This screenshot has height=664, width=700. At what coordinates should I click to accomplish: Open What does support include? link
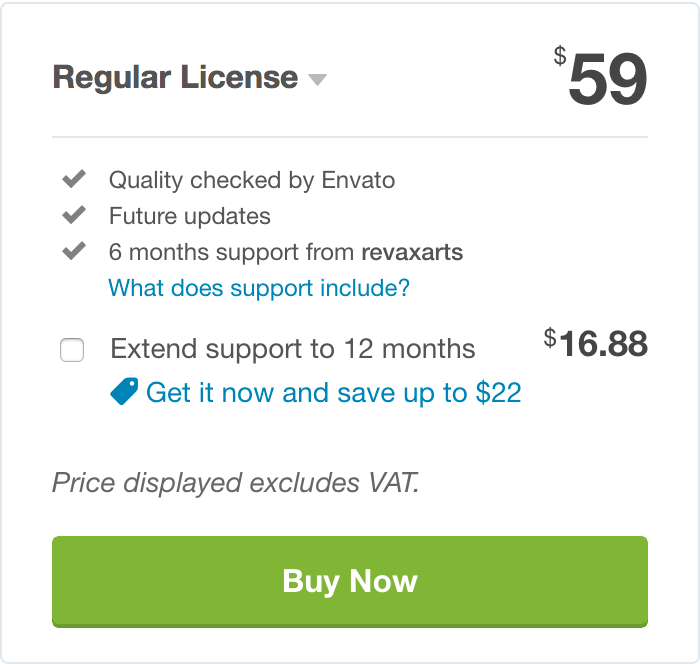point(259,288)
